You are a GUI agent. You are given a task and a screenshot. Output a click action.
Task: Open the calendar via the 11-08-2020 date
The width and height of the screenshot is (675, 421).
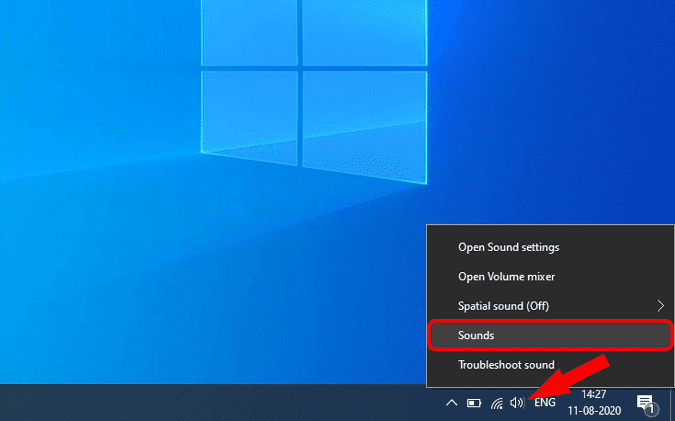(594, 410)
